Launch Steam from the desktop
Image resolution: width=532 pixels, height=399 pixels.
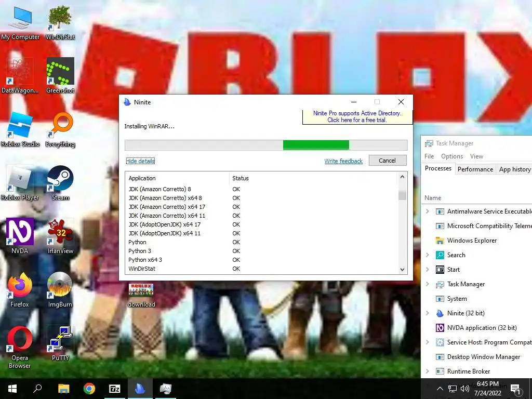(60, 182)
